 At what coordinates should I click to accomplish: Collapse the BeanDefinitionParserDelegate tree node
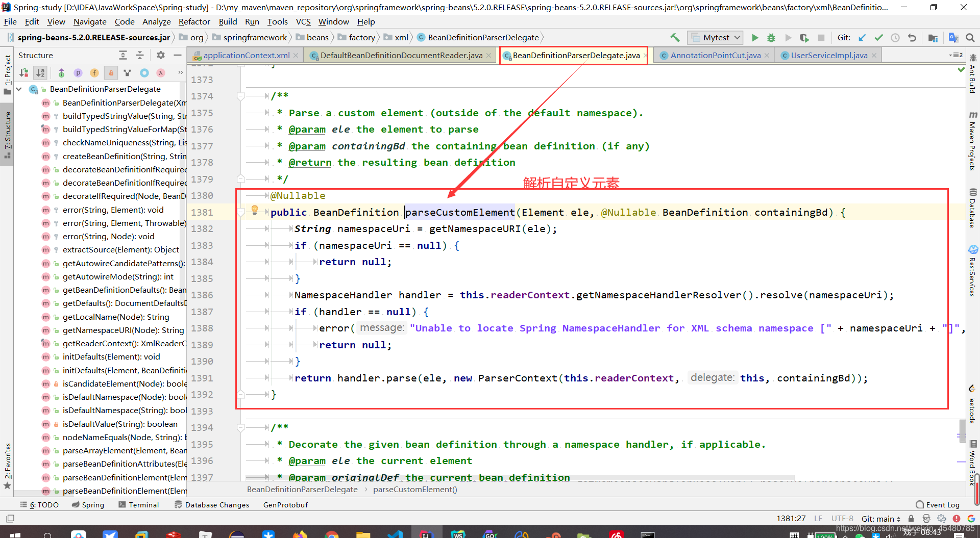tap(18, 89)
